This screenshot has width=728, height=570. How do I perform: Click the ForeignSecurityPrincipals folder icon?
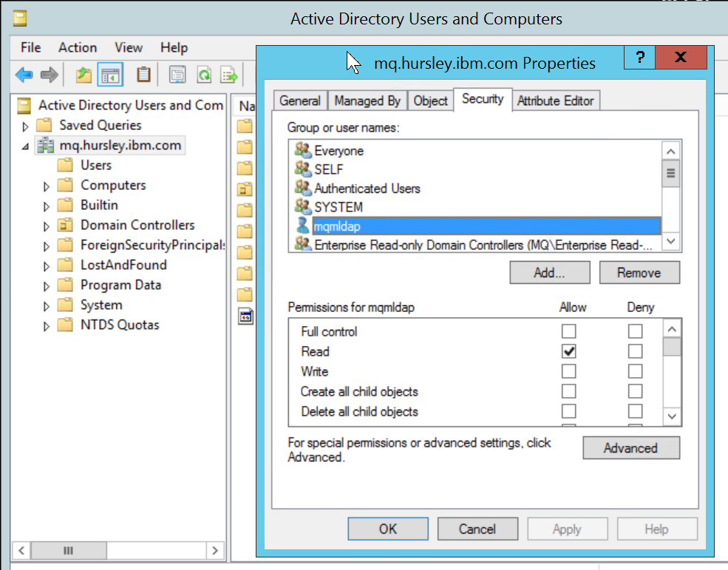(66, 245)
